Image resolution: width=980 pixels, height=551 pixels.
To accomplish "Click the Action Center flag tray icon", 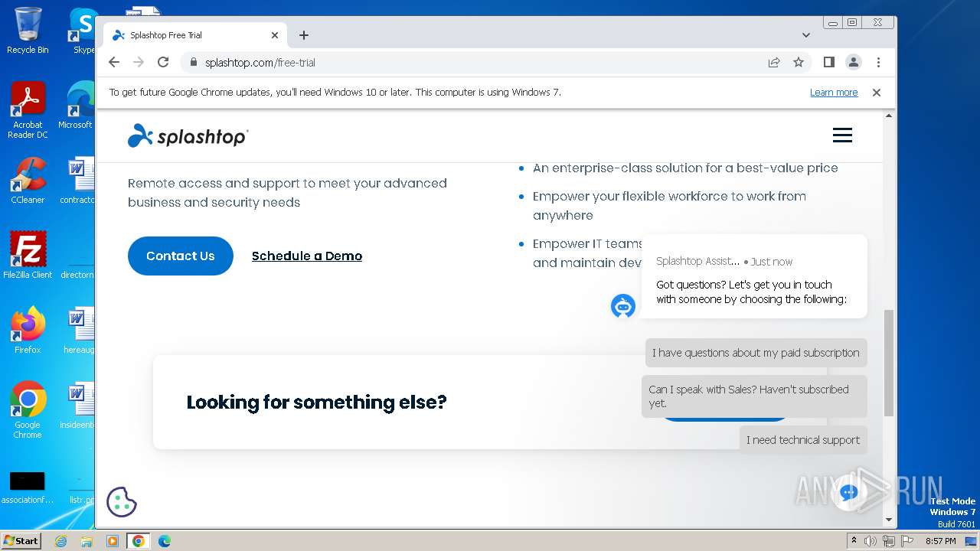I will coord(906,541).
